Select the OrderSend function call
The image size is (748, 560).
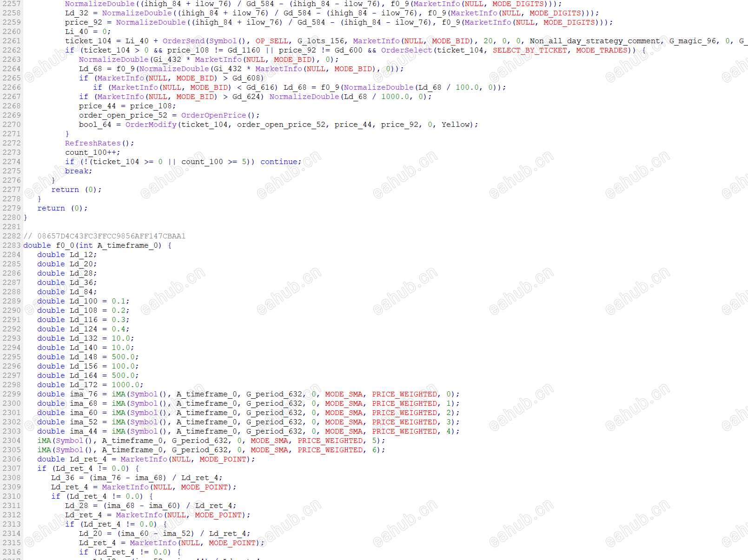coord(184,41)
